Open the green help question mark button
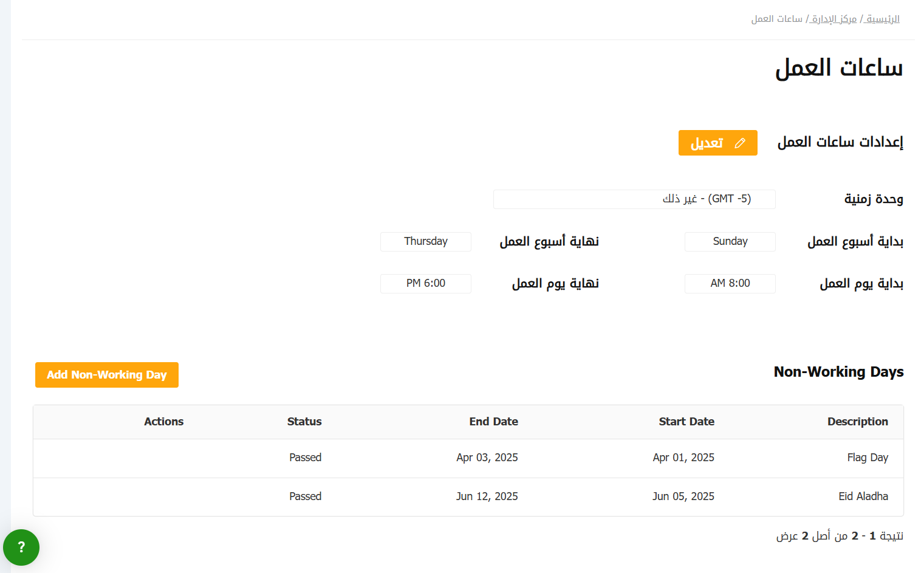The width and height of the screenshot is (924, 573). click(x=21, y=547)
